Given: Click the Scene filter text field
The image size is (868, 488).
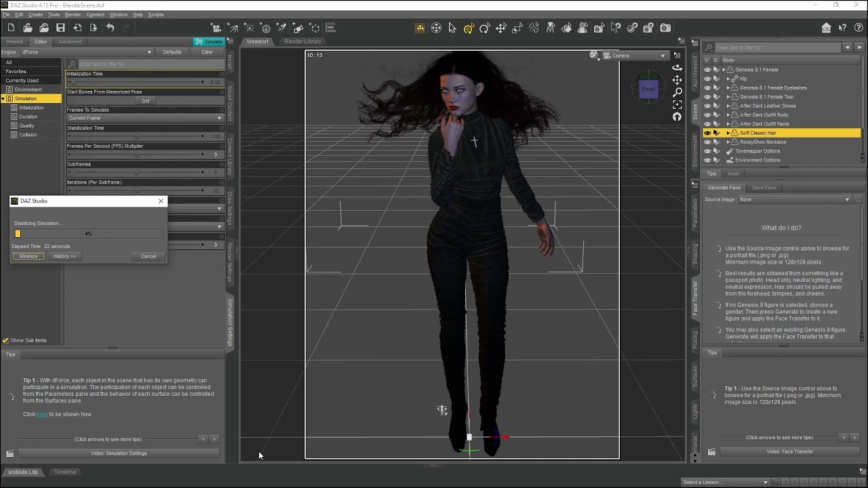Looking at the screenshot, I should (777, 47).
